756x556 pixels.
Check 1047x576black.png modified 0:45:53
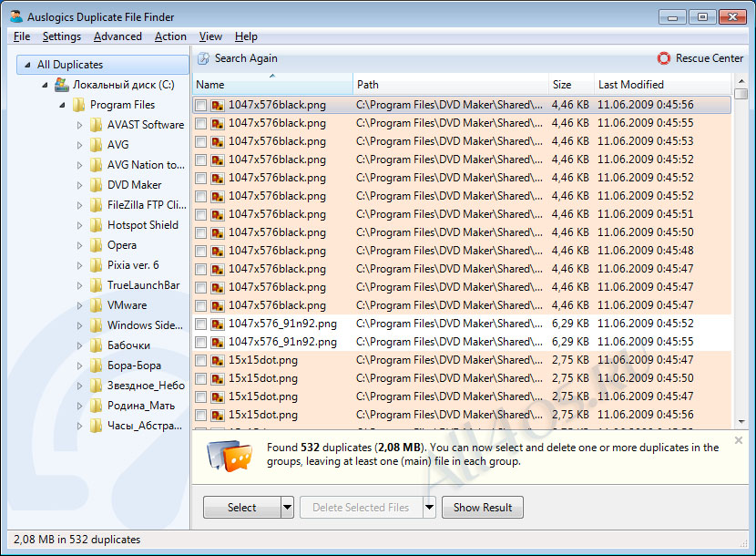coord(201,141)
